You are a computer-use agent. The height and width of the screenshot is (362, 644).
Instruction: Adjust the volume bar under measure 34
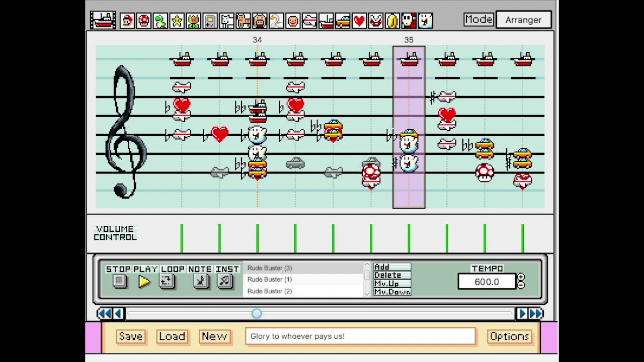coord(257,238)
